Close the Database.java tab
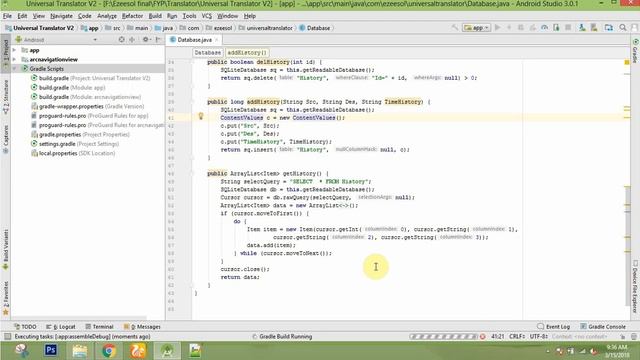 tap(217, 40)
